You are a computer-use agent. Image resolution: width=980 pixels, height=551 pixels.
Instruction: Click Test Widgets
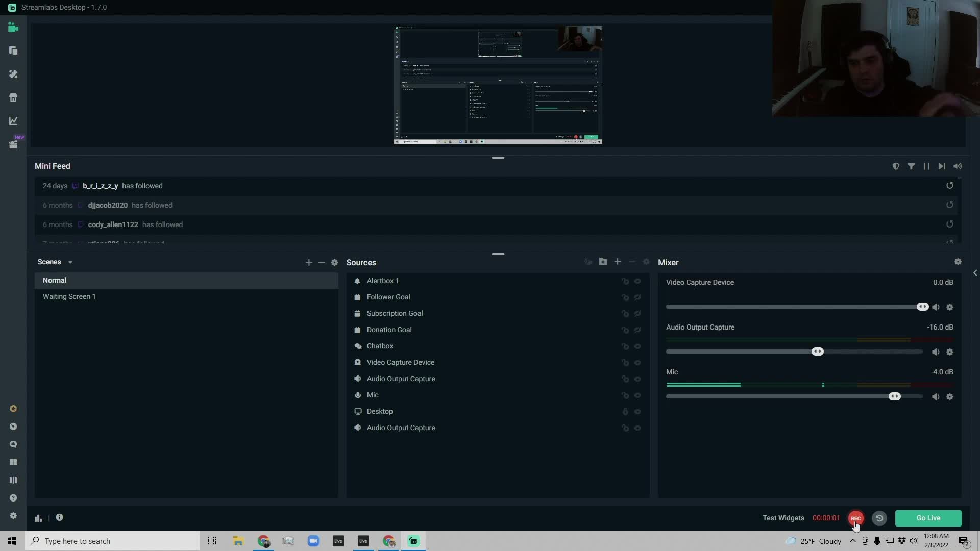pyautogui.click(x=783, y=518)
